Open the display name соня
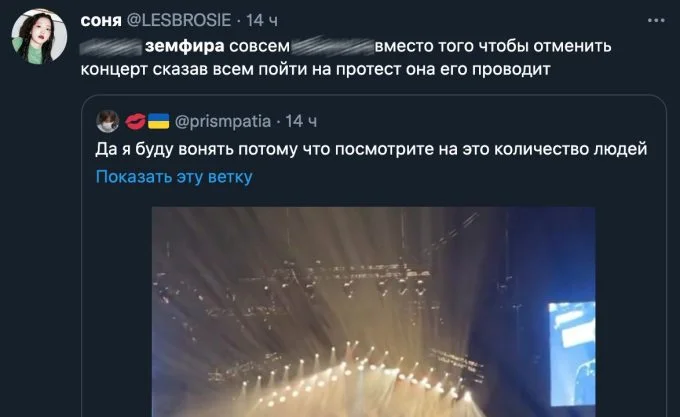The height and width of the screenshot is (417, 680). [x=101, y=20]
